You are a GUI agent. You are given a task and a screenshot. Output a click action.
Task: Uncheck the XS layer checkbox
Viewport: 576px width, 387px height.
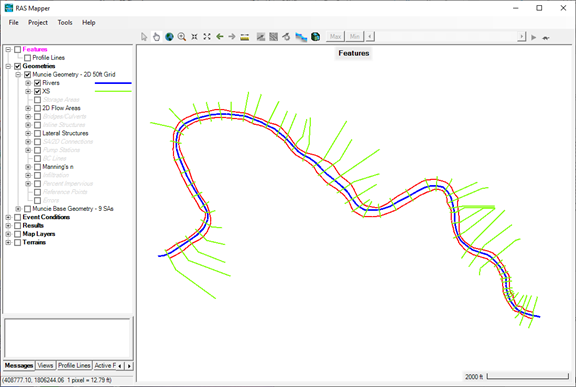[x=37, y=91]
